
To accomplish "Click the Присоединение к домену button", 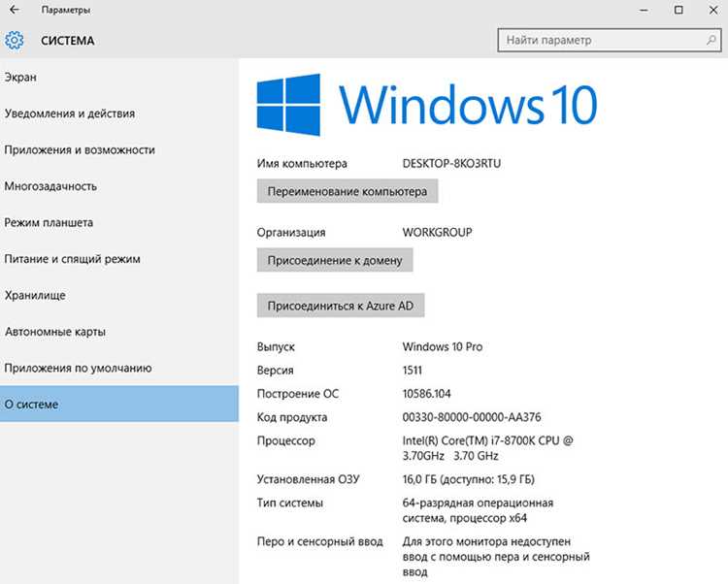I will [x=335, y=260].
